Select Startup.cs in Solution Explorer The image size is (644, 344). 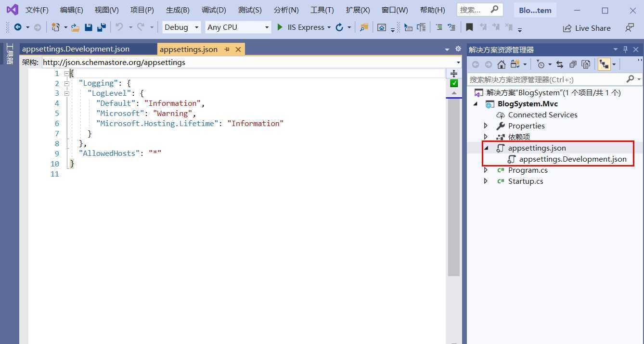525,181
